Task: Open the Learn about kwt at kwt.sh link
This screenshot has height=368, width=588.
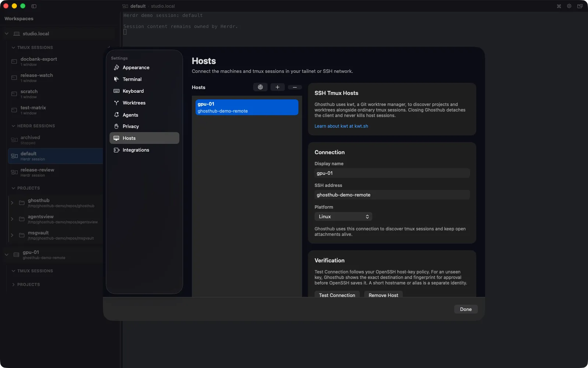Action: click(341, 126)
